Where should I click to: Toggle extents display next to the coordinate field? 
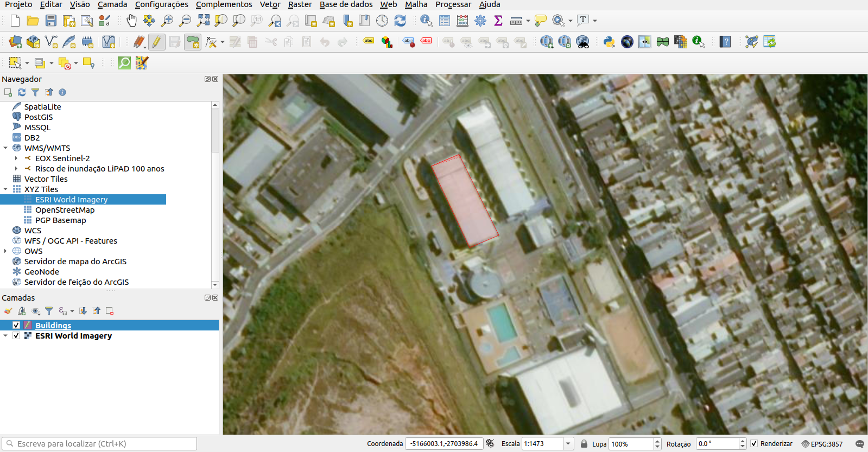point(490,443)
